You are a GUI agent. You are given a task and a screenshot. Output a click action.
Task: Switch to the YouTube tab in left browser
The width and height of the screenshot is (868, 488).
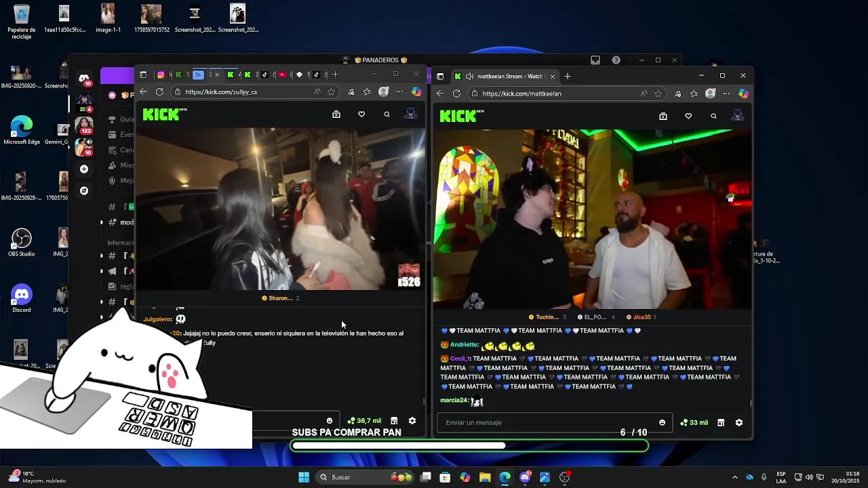282,75
